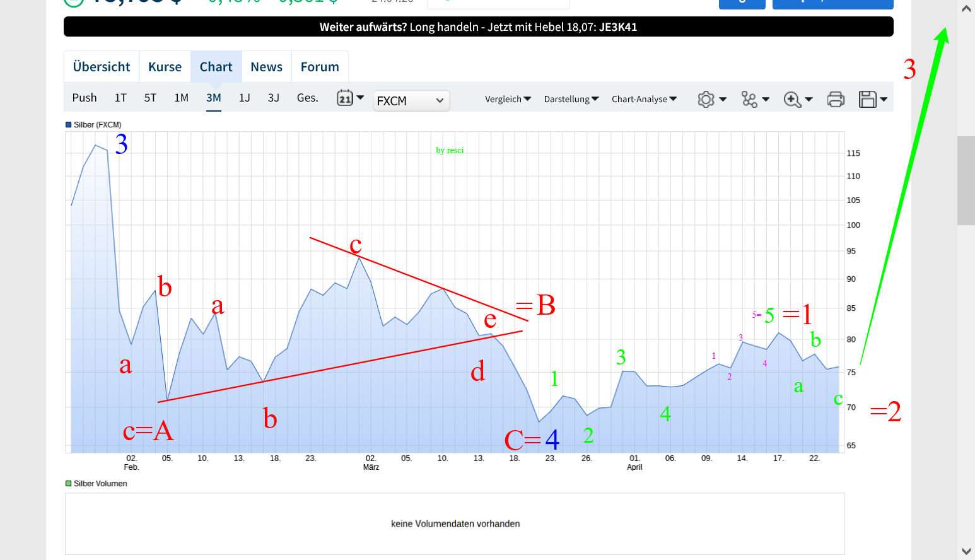Save the chart with the floppy disk icon
Screen dimensions: 975x560
coord(873,99)
